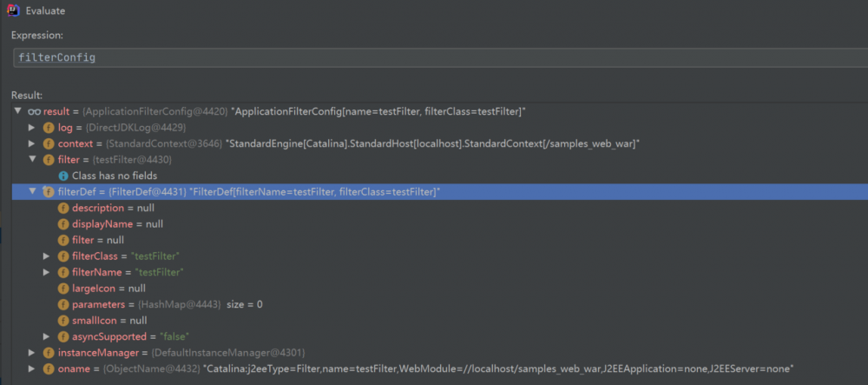
Task: Click the field icon next to parameters
Action: tap(63, 304)
